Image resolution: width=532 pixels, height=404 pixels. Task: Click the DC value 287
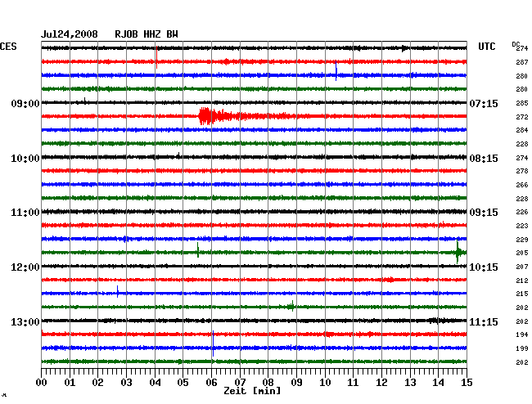(x=522, y=62)
